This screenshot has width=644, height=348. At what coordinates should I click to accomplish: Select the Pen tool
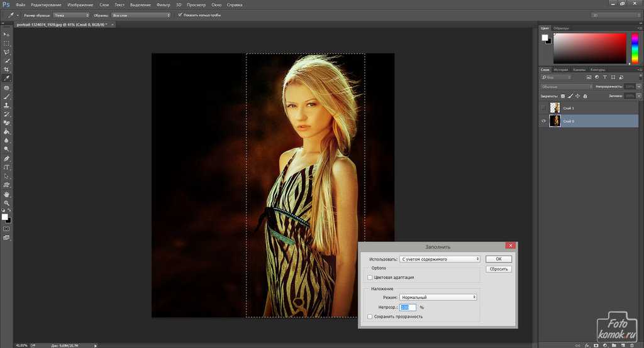tap(6, 158)
